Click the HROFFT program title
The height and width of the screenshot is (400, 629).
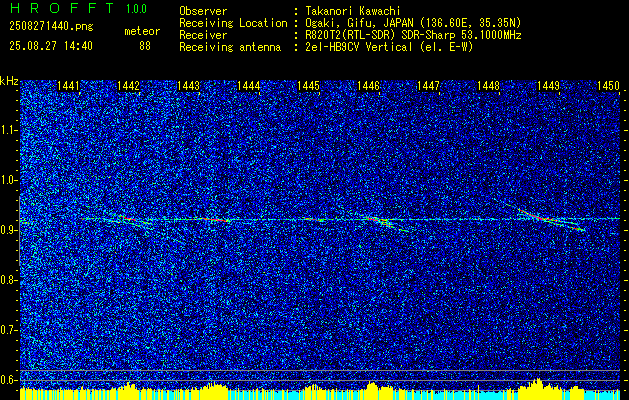pyautogui.click(x=62, y=8)
